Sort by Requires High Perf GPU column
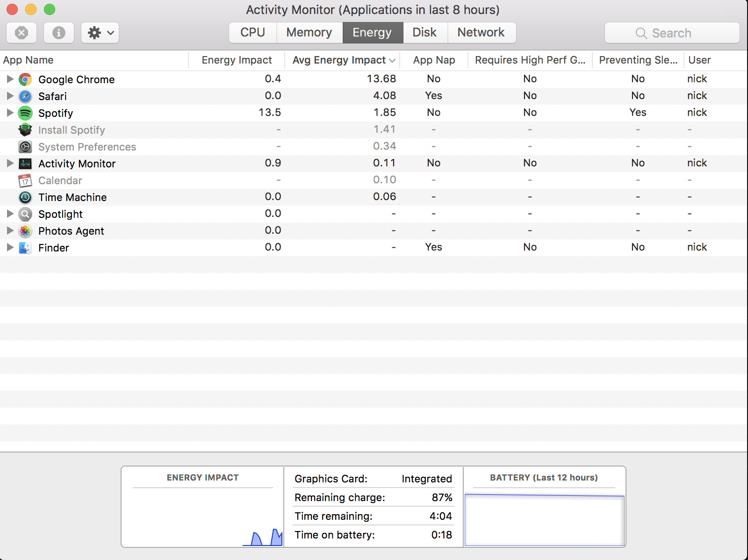The height and width of the screenshot is (560, 748). coord(530,60)
